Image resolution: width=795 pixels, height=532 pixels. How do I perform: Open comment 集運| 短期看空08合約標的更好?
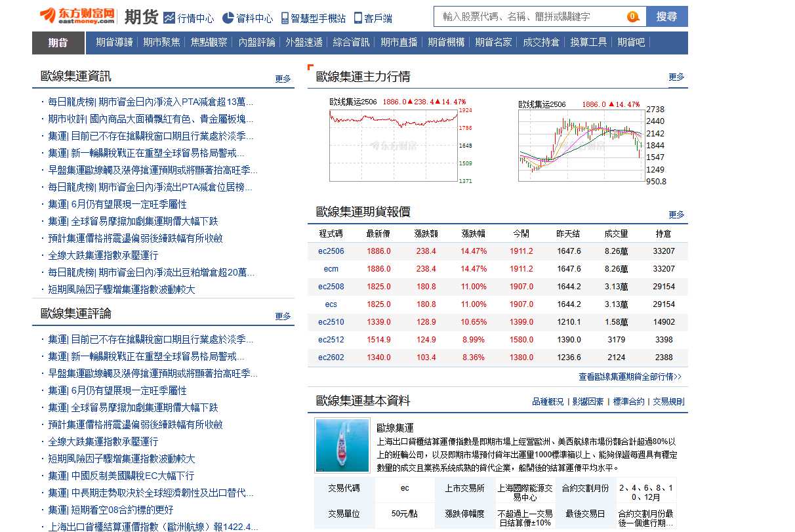(x=111, y=510)
